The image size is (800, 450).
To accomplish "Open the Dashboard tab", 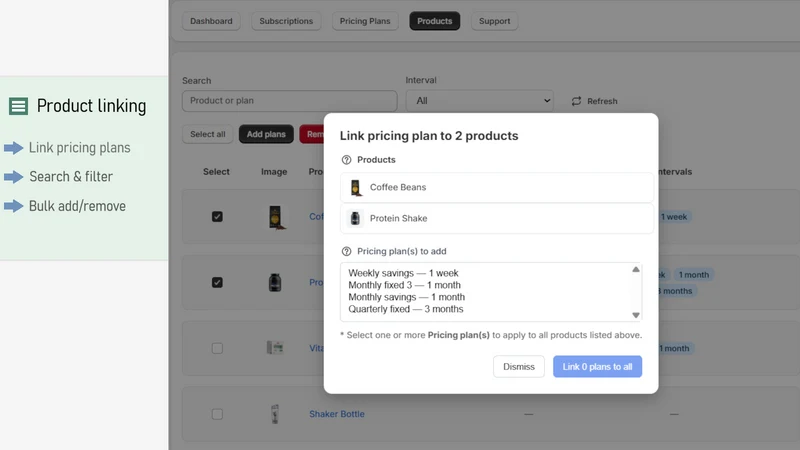I will (x=211, y=21).
